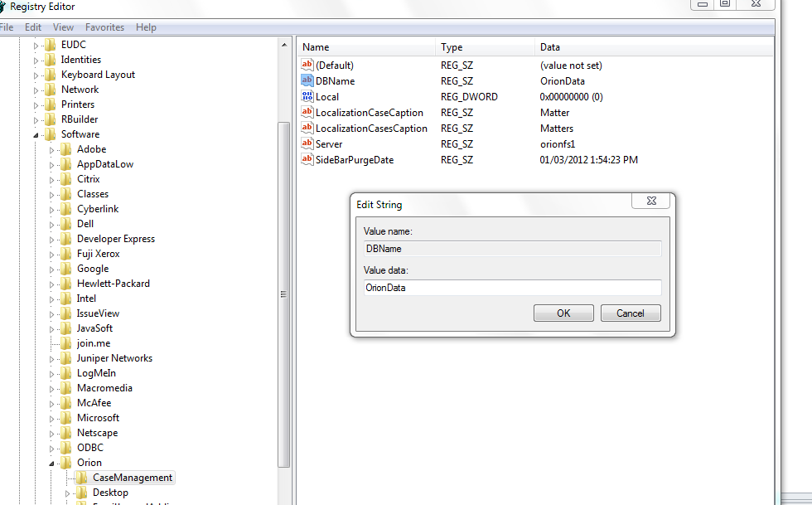Select the Fuji Xerox tree key
Screen dimensions: 812x505
click(99, 254)
